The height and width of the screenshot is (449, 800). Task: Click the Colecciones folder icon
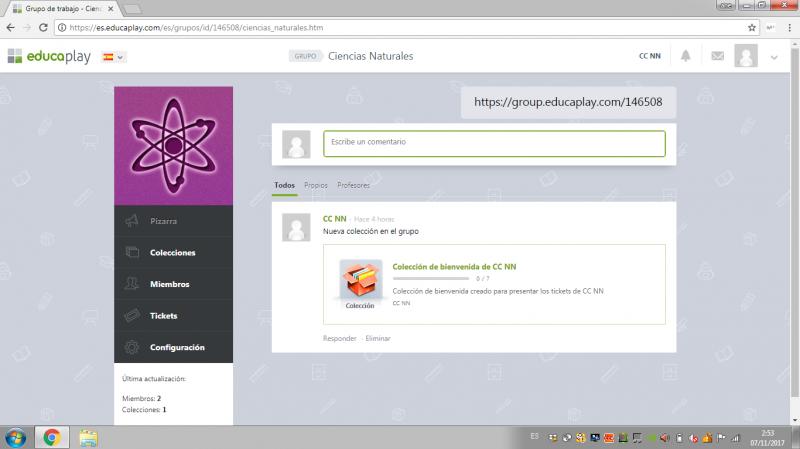tap(132, 252)
